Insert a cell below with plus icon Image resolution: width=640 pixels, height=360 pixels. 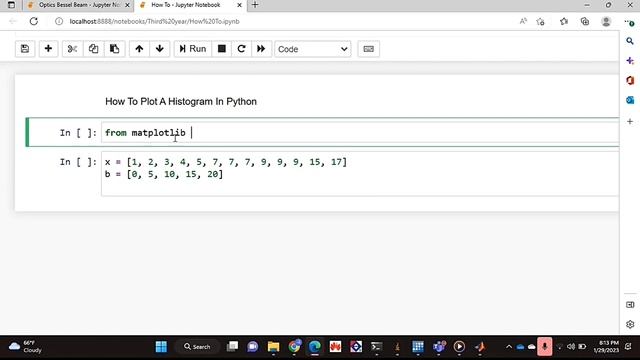[48, 49]
